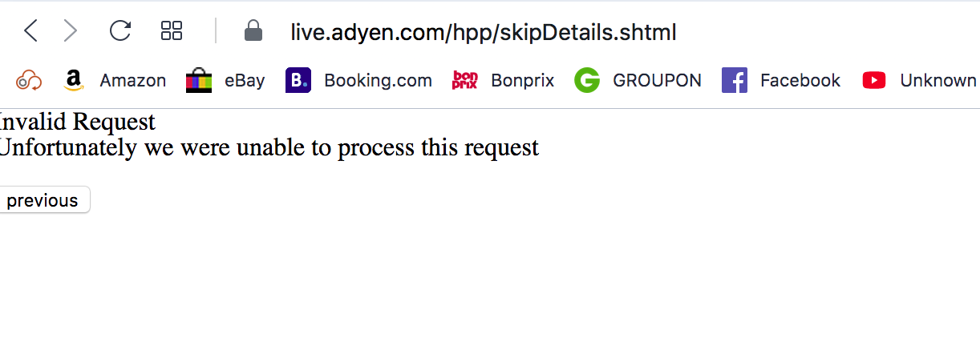Click the green Groupon 'G' icon
Viewport: 980px width, 354px height.
click(x=587, y=80)
